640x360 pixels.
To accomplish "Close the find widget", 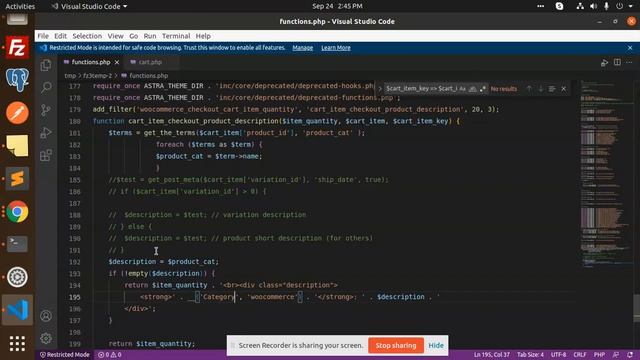I will [564, 89].
